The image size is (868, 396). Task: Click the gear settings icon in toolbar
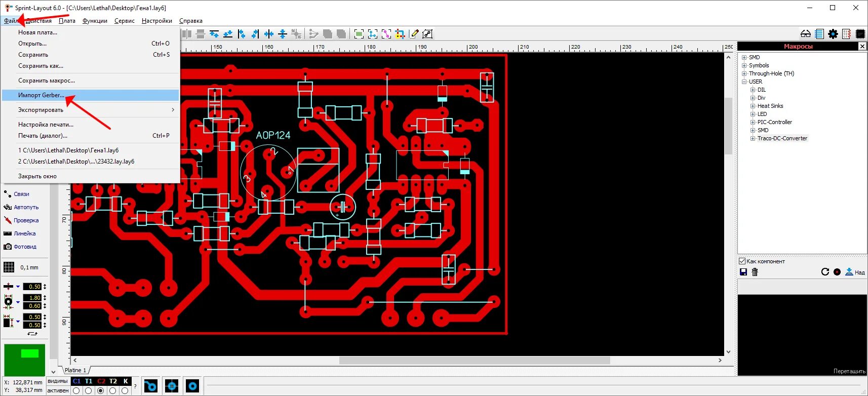click(x=833, y=34)
